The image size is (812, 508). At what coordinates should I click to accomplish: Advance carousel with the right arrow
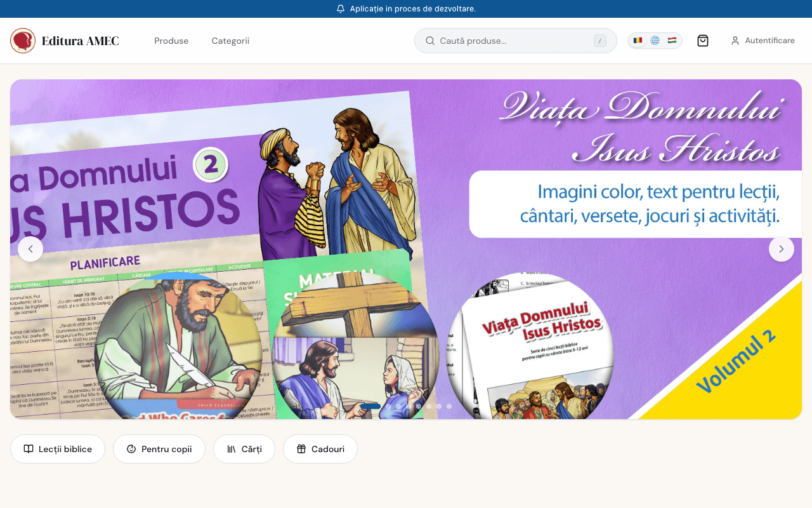(x=782, y=249)
